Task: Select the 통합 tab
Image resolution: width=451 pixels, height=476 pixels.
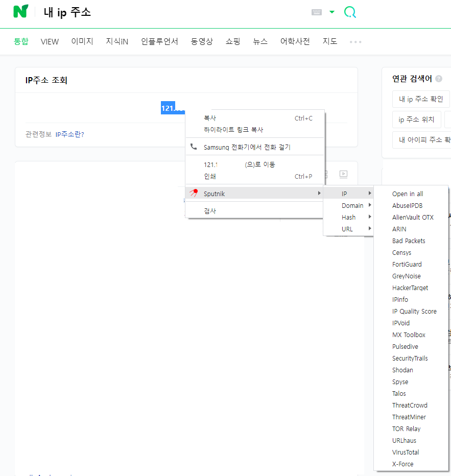Action: point(21,41)
